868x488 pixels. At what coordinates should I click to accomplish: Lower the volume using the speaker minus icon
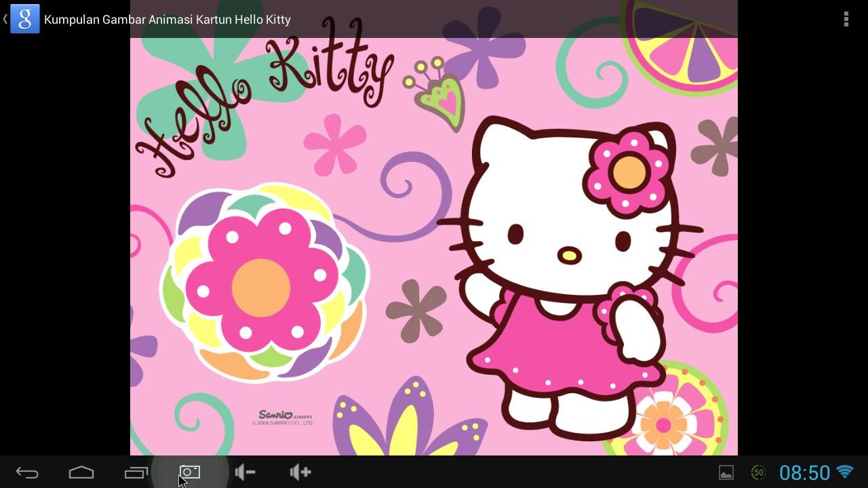pos(245,472)
